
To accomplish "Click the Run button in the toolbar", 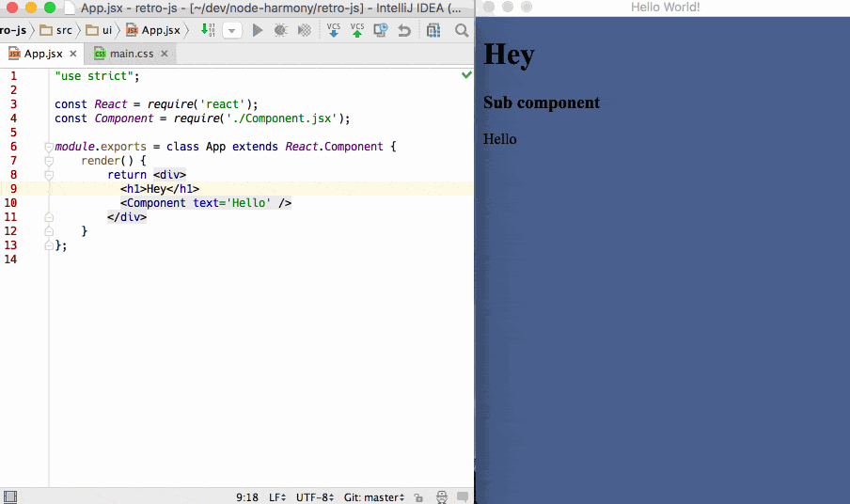I will pos(258,30).
